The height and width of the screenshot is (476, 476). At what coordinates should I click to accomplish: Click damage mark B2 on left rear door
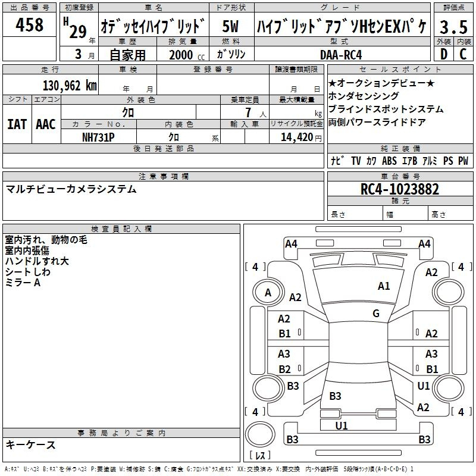coord(284,369)
